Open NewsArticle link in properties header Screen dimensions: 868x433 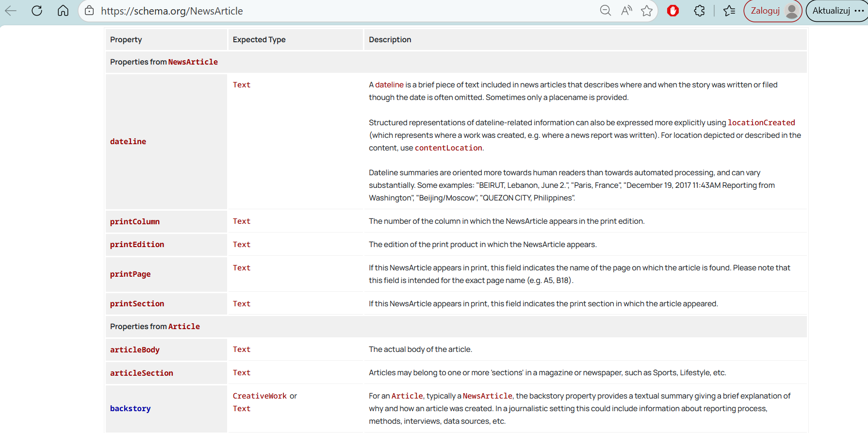[193, 62]
